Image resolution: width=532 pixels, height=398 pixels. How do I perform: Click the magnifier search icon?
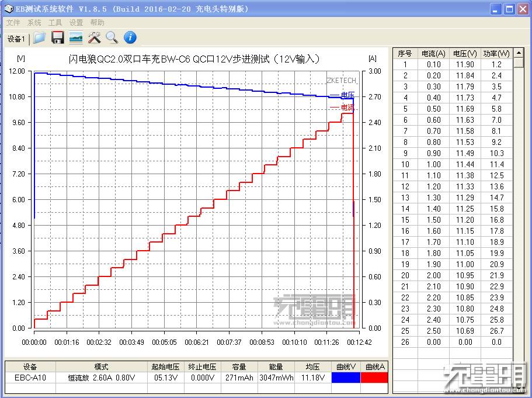[x=112, y=37]
